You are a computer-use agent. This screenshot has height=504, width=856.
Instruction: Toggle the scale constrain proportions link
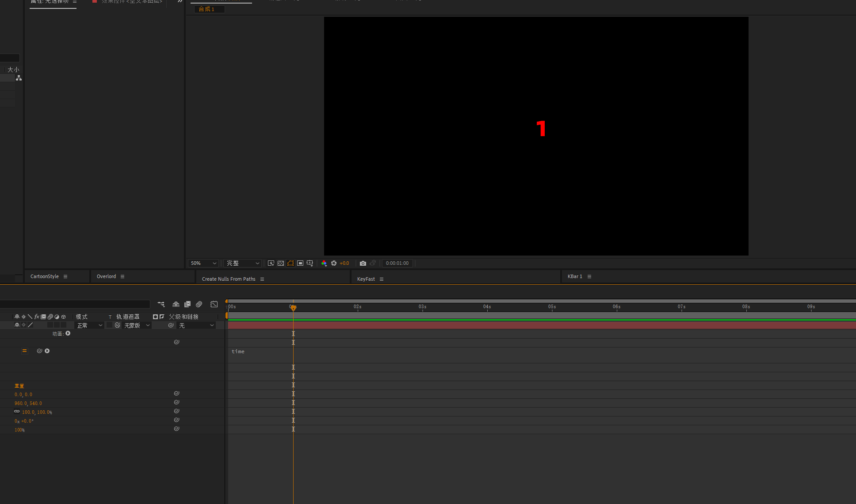(17, 412)
